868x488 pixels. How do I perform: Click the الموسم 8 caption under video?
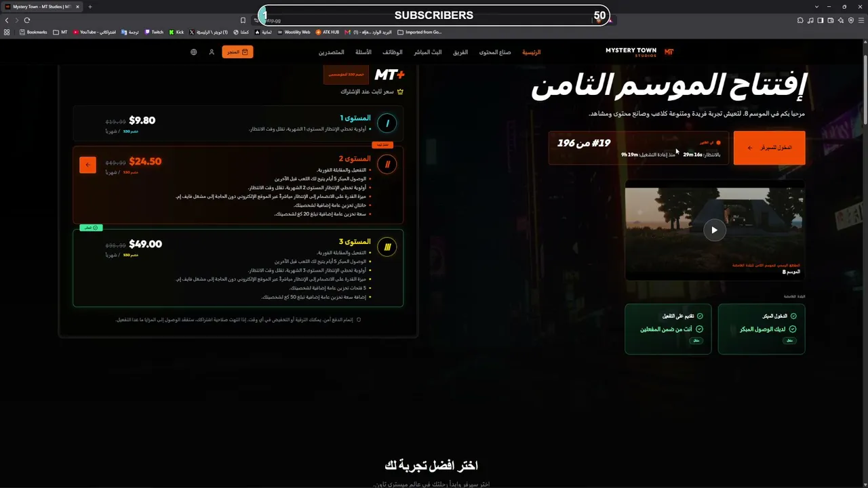pyautogui.click(x=791, y=272)
